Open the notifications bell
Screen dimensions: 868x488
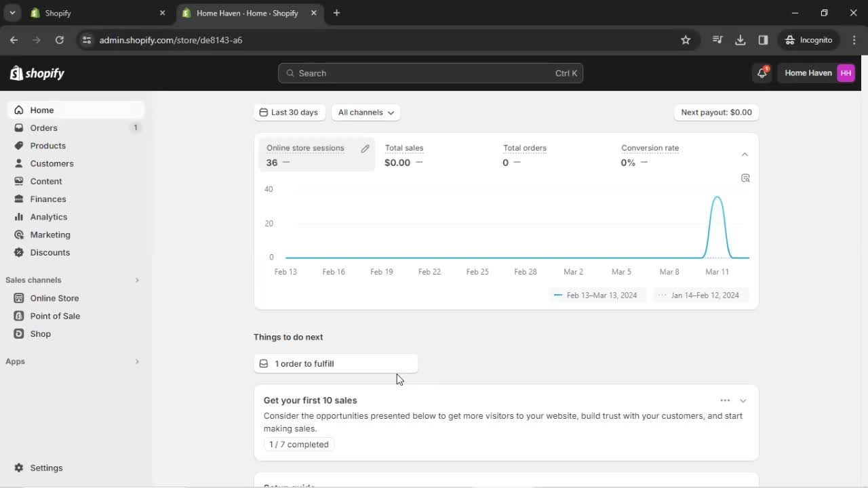coord(762,73)
